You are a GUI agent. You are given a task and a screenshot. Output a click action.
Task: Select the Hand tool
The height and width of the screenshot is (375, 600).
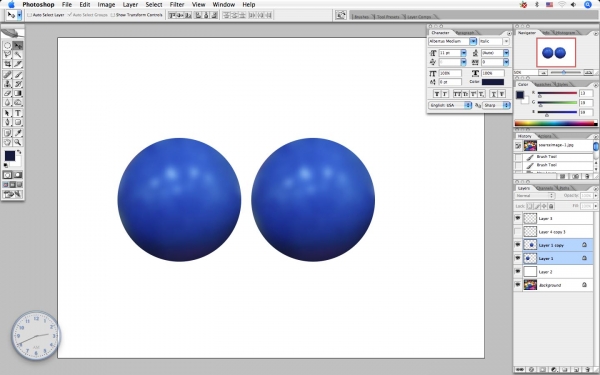pos(7,142)
